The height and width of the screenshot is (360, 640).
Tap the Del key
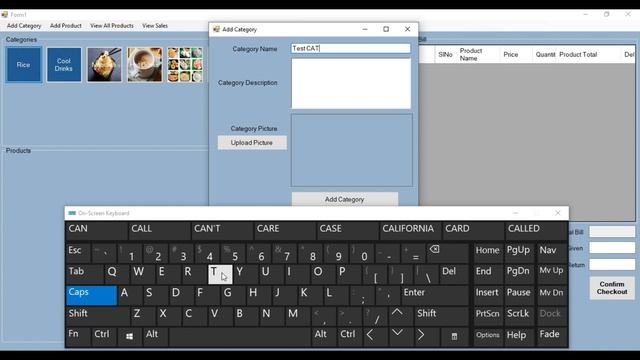[453, 274]
